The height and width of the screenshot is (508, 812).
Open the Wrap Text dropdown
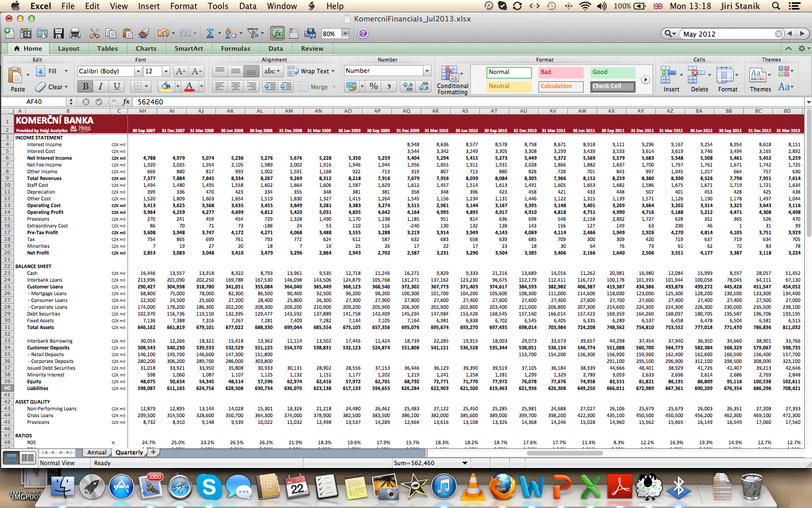tap(333, 71)
